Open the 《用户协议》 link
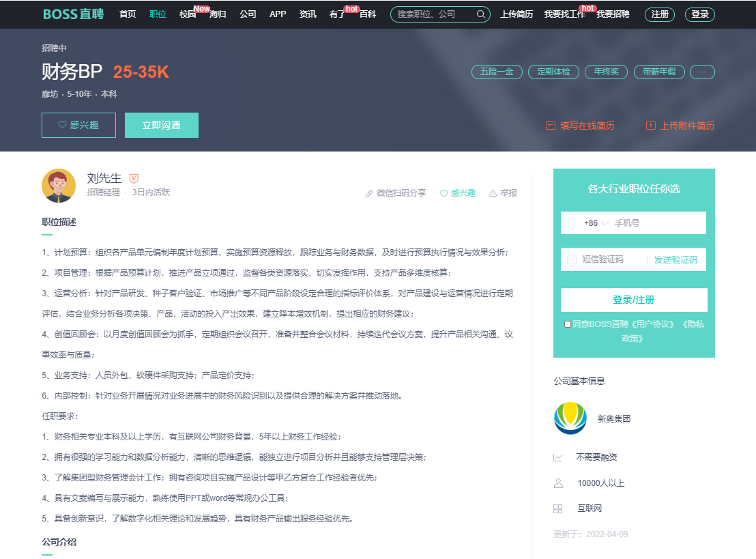 click(652, 324)
